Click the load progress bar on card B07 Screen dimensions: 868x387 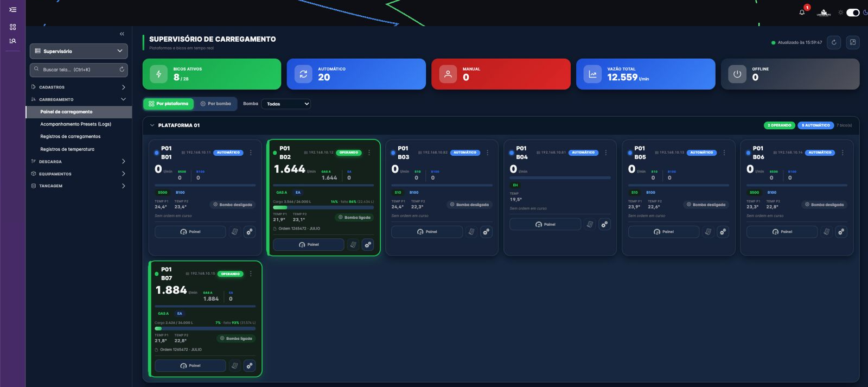pyautogui.click(x=205, y=328)
